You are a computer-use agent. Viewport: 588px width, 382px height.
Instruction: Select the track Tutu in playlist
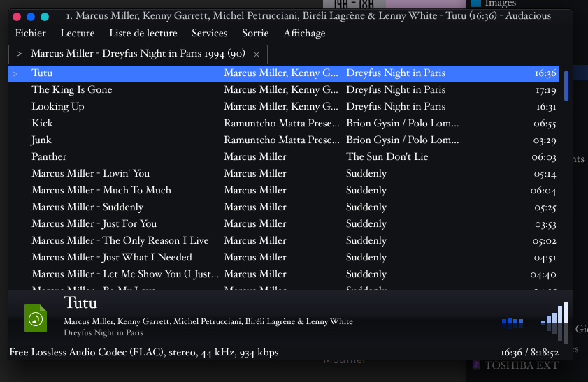[283, 73]
